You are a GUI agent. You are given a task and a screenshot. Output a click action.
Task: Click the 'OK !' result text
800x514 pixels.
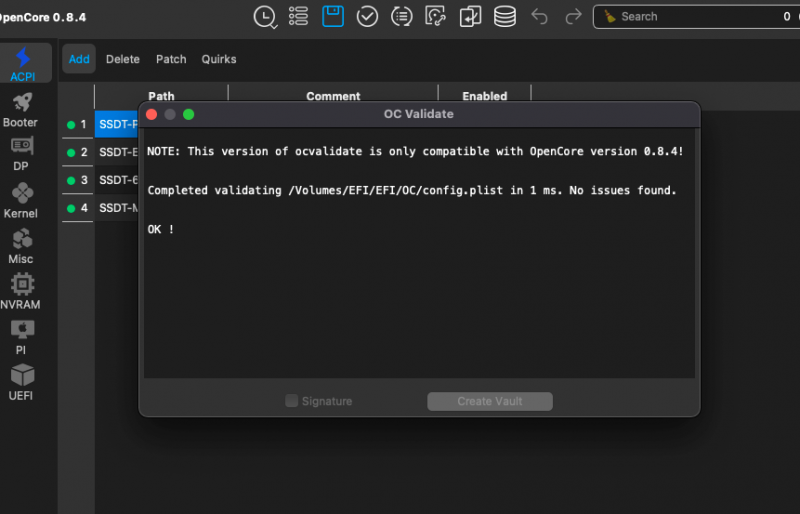pyautogui.click(x=161, y=229)
